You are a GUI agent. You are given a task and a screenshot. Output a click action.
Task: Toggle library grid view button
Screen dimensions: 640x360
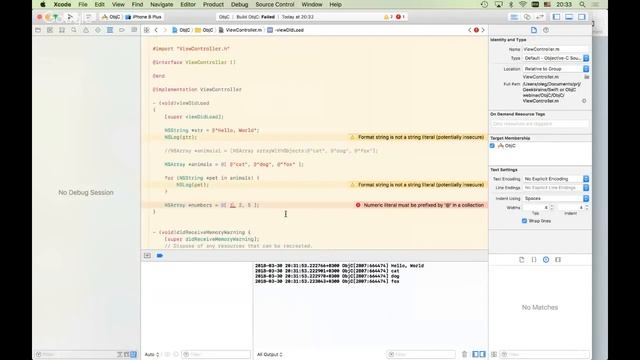(494, 354)
